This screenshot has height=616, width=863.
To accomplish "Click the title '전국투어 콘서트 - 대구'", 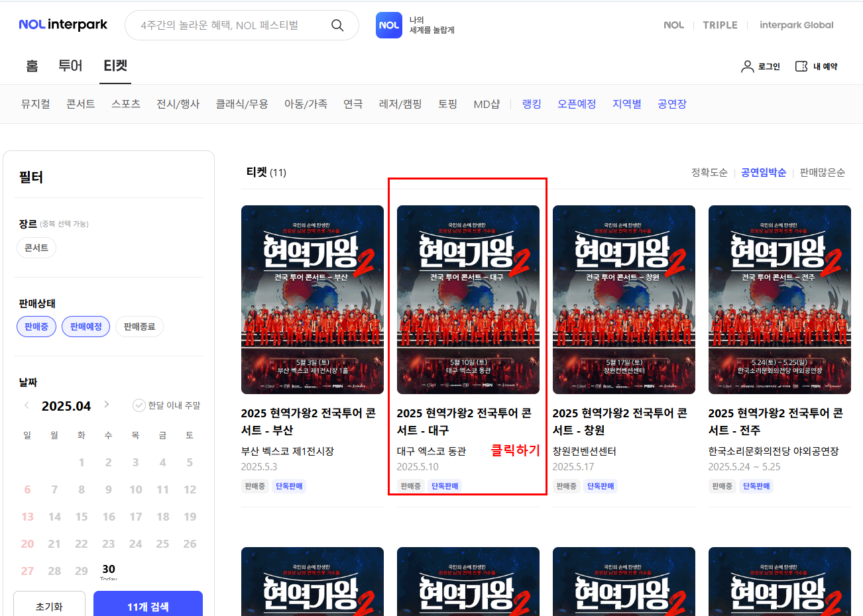I will 464,421.
